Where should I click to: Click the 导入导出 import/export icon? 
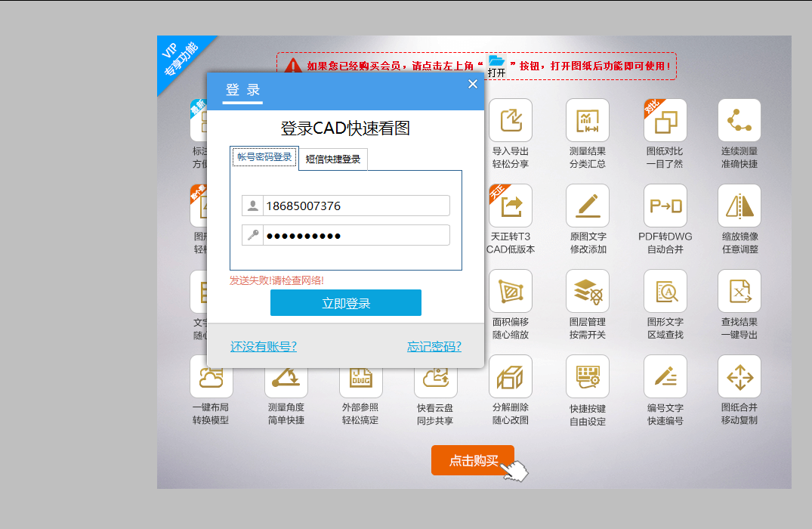(511, 120)
